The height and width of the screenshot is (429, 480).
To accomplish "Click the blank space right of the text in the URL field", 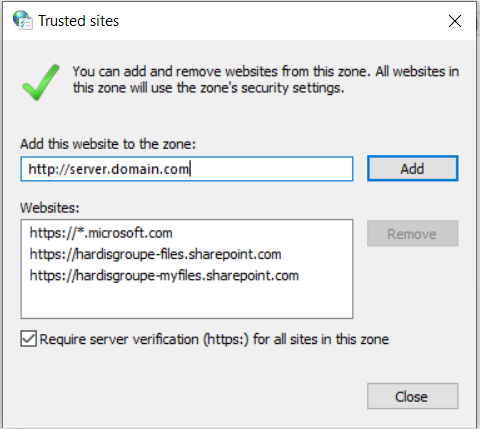I will pyautogui.click(x=270, y=169).
